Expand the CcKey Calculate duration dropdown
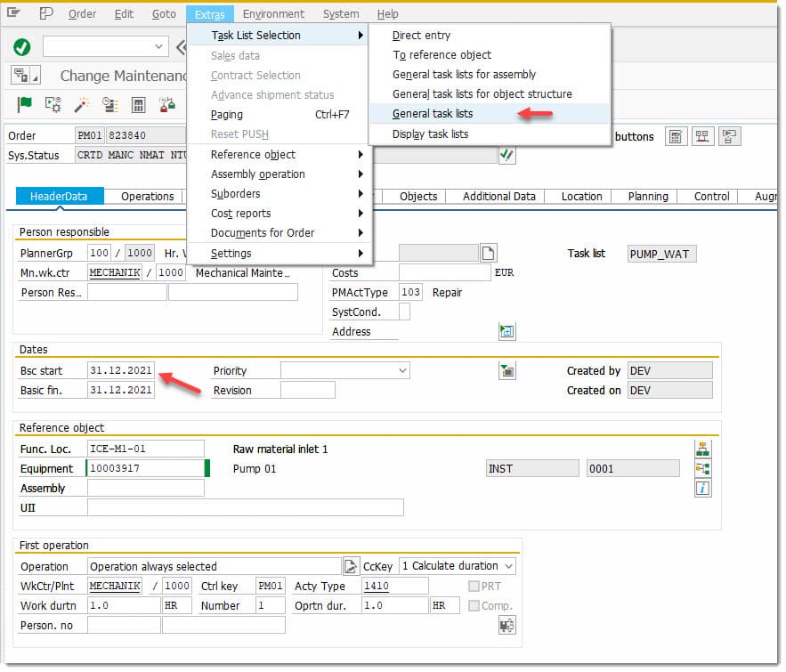The height and width of the screenshot is (672, 786). point(507,566)
